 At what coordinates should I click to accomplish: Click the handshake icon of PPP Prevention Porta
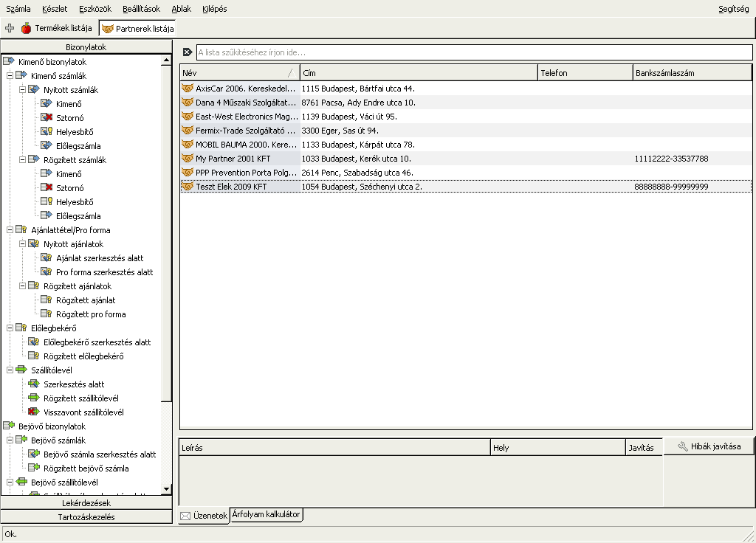(x=187, y=172)
